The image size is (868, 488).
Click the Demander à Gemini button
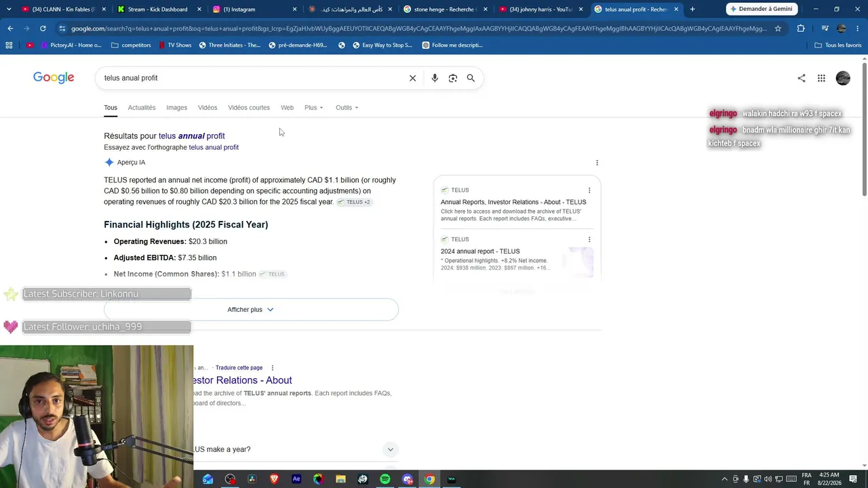(762, 9)
